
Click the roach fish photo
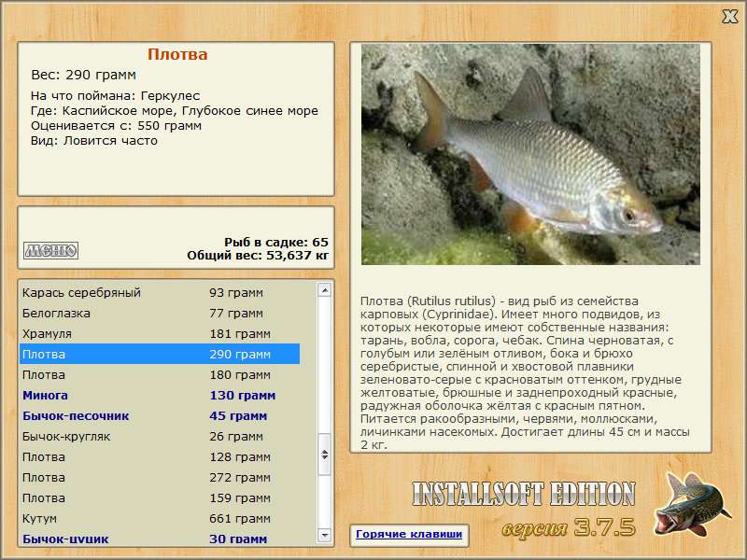click(529, 154)
